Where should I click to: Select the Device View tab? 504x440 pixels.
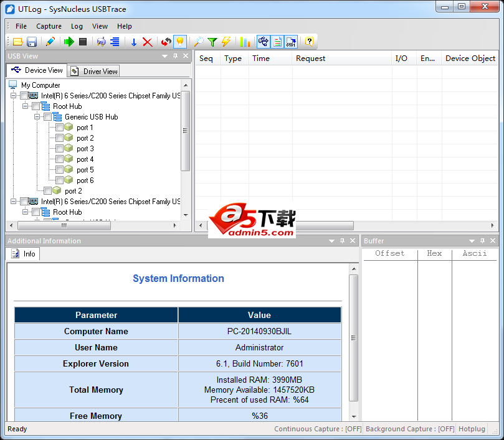(37, 70)
